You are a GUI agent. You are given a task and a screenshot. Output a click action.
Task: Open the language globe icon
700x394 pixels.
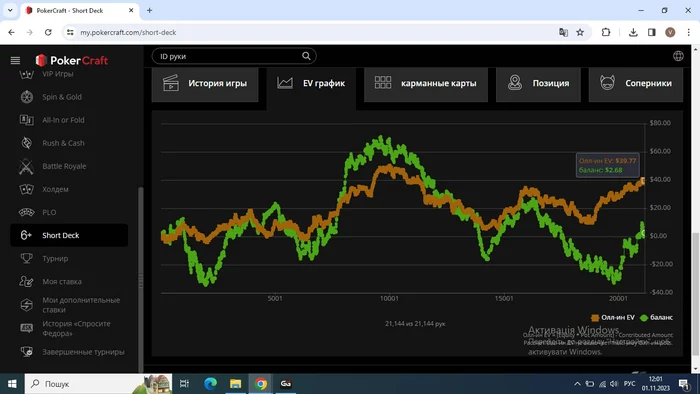[678, 56]
